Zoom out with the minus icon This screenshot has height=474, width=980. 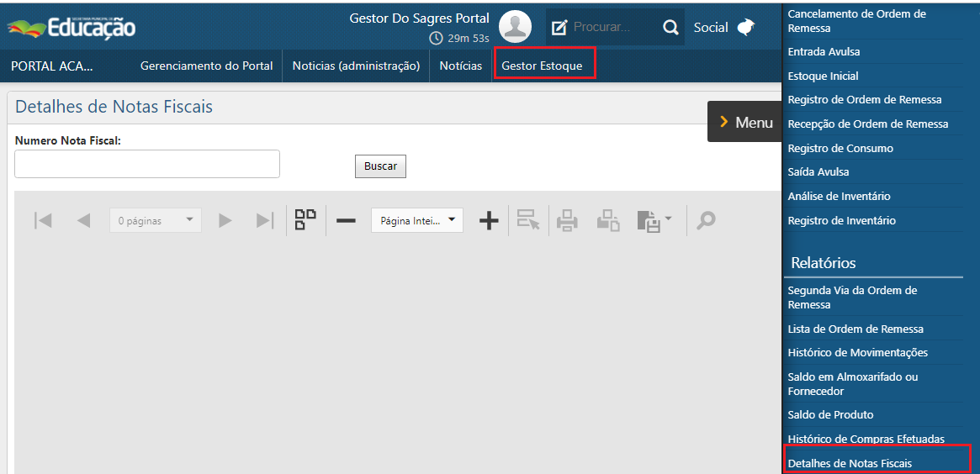pyautogui.click(x=346, y=220)
